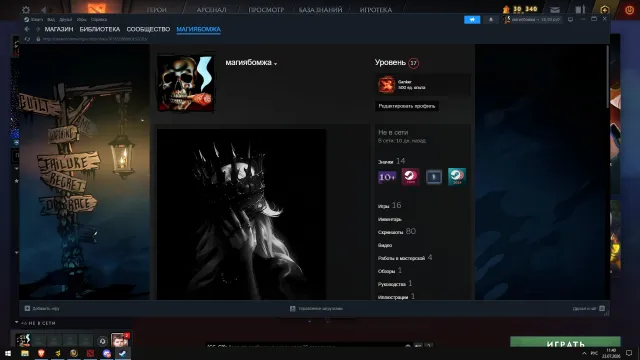This screenshot has height=360, width=640.
Task: Click the skull profile avatar
Action: 186,83
